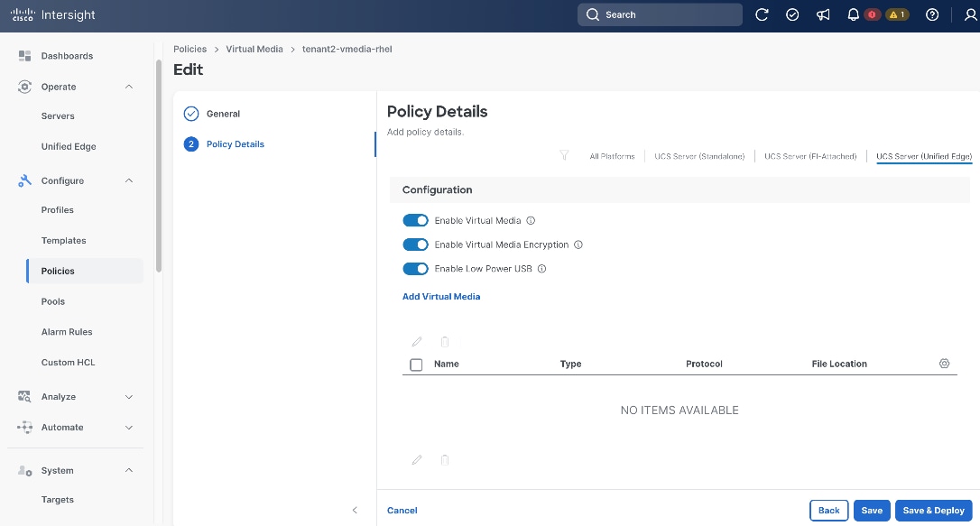
Task: Collapse the wizard steps panel arrow
Action: (x=355, y=511)
